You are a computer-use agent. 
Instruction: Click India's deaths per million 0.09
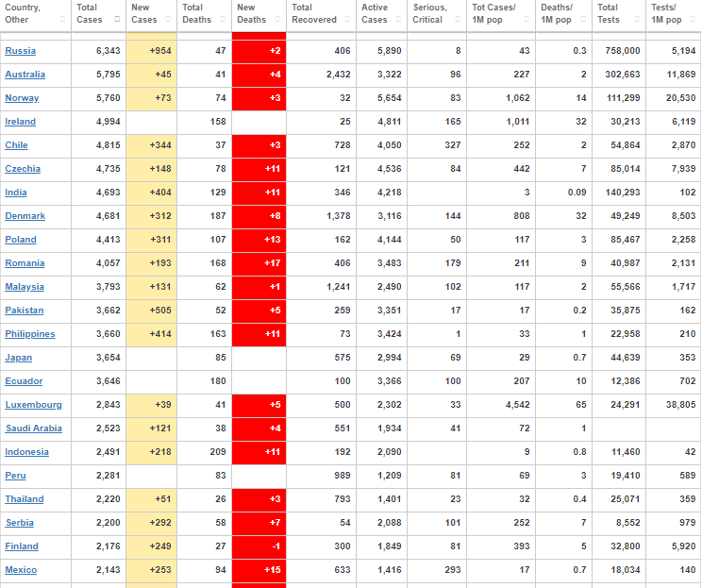[x=577, y=193]
